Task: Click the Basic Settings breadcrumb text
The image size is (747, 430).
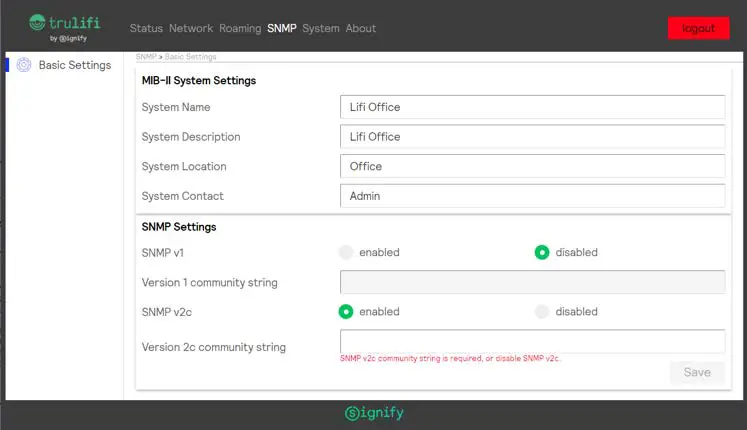Action: coord(191,57)
